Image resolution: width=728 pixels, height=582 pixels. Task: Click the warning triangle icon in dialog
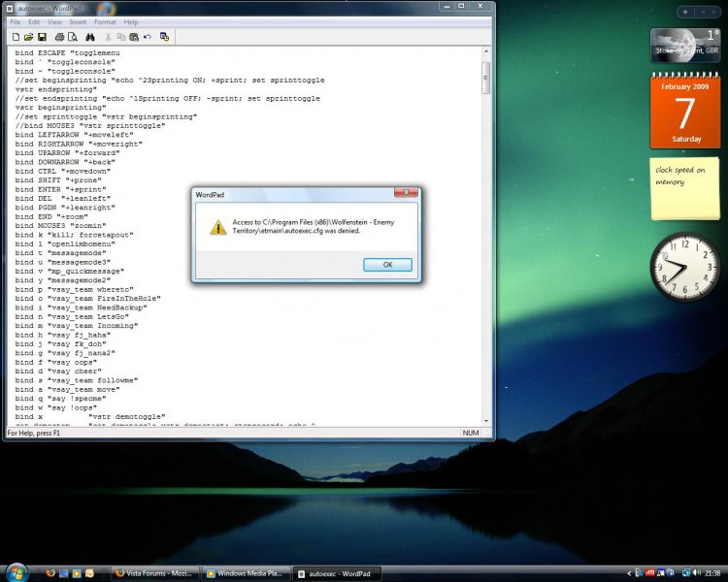217,227
